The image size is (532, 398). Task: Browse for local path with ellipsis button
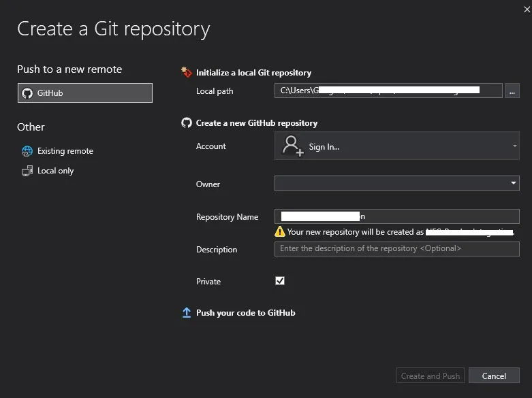[512, 90]
